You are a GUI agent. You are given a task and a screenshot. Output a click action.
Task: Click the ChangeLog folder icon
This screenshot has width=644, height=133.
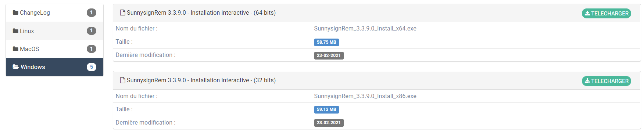tap(15, 12)
